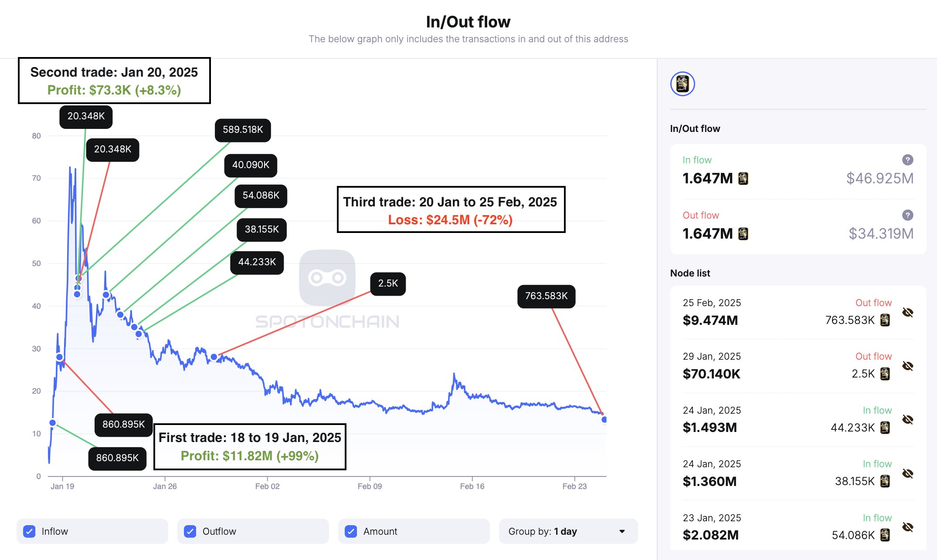Click token icon next to 44.233K node
This screenshot has height=560, width=937.
click(x=885, y=428)
